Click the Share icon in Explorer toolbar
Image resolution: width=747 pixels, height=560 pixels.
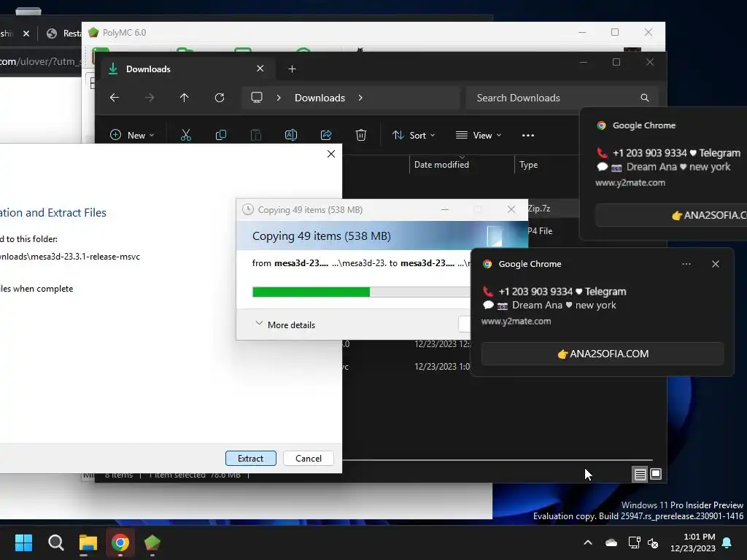click(x=326, y=135)
